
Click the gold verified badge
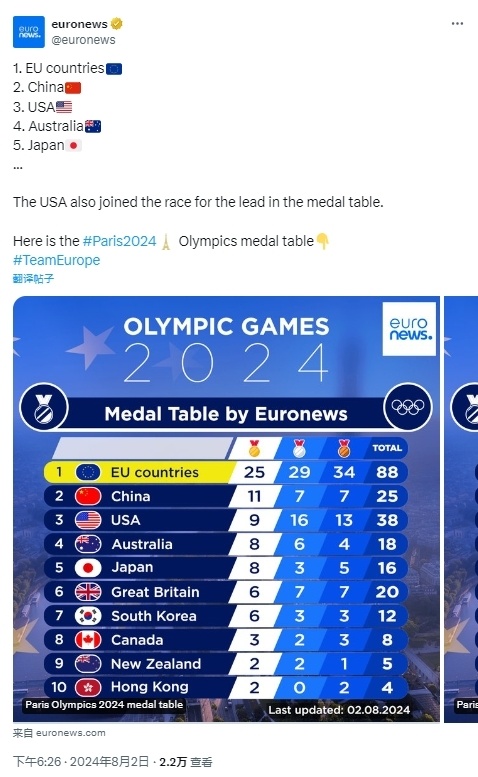click(x=116, y=23)
